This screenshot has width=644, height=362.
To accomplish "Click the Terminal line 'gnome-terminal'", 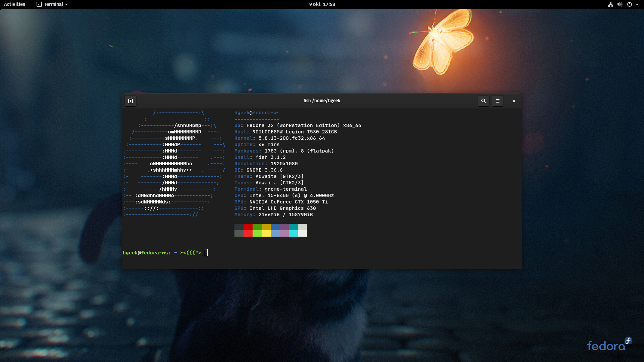I will coord(286,189).
